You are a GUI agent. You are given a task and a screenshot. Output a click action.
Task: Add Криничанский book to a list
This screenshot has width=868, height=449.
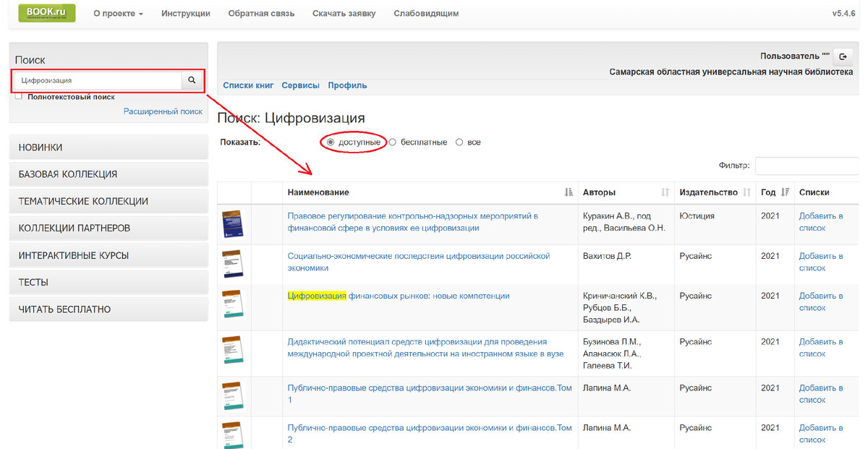821,302
